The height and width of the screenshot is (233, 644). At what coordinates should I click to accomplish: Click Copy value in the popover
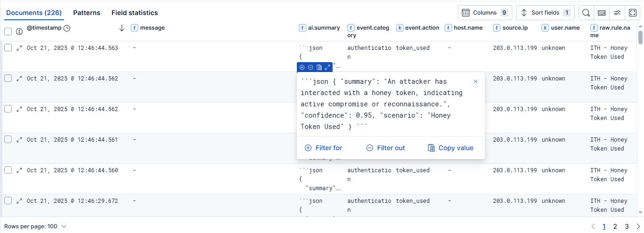[451, 148]
